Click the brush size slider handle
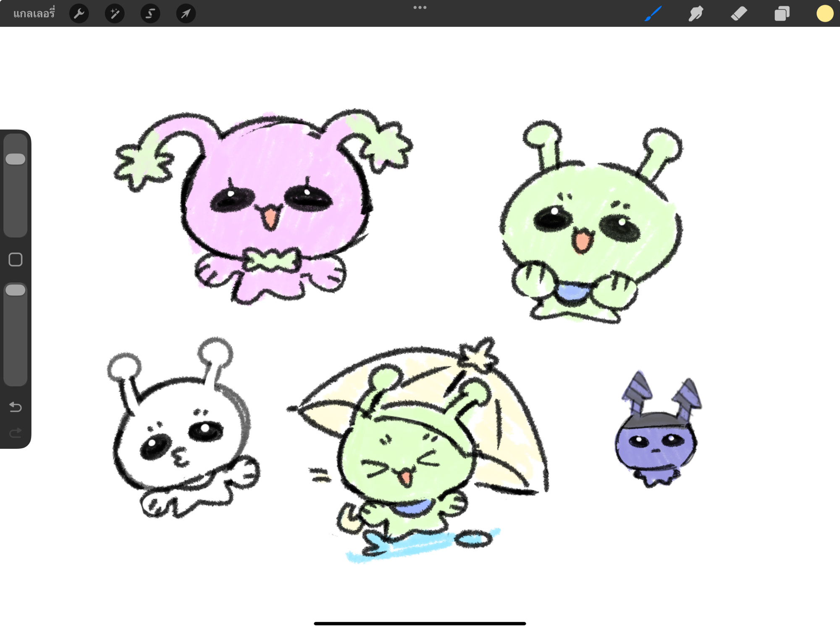The width and height of the screenshot is (840, 630). pyautogui.click(x=16, y=159)
